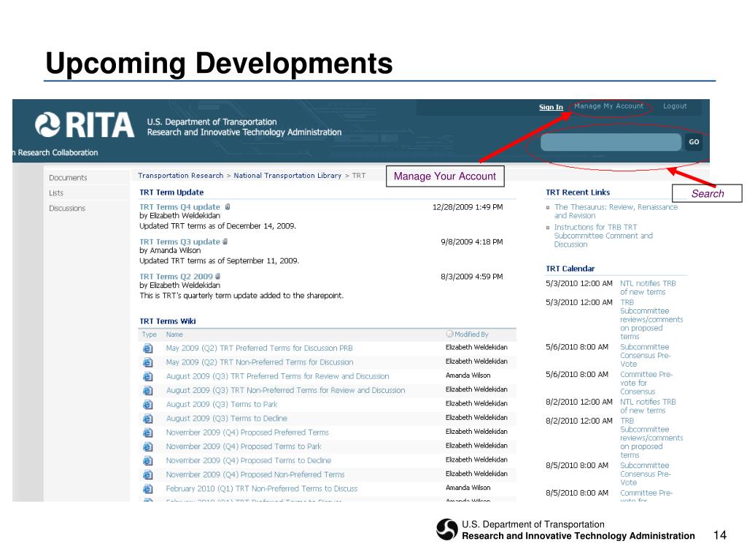Go to Transportation Research breadcrumb

tap(181, 175)
